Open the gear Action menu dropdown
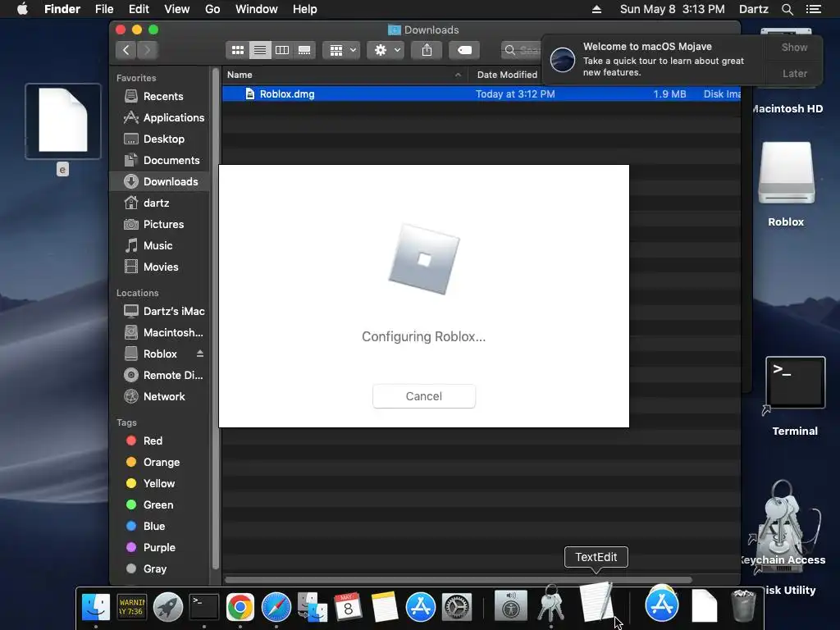The height and width of the screenshot is (630, 840). 386,50
